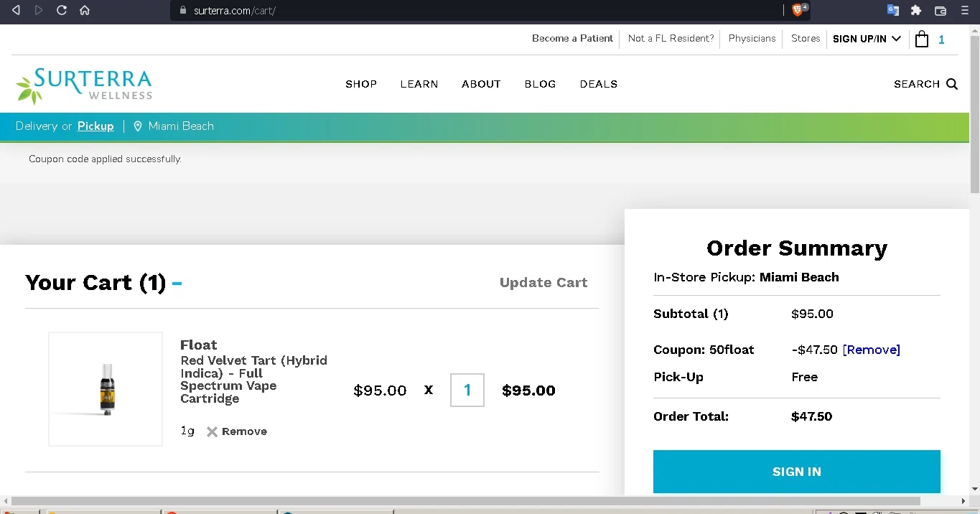This screenshot has height=514, width=980.
Task: Open the shopping bag cart icon
Action: 922,39
